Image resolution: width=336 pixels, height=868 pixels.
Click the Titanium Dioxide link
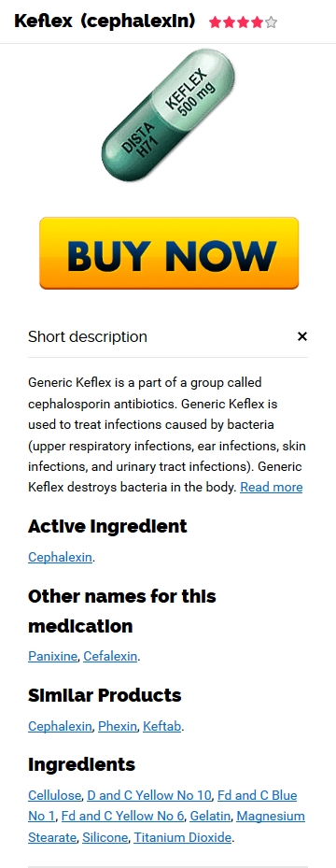(183, 837)
